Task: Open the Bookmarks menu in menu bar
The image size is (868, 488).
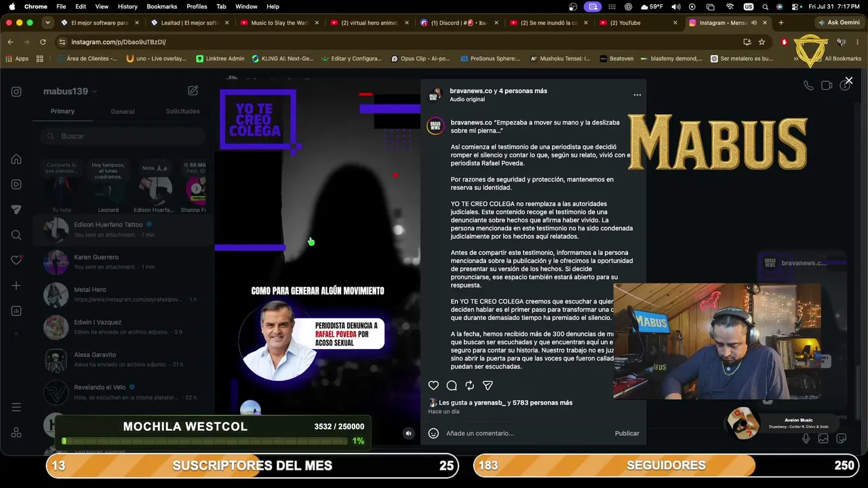Action: (162, 6)
